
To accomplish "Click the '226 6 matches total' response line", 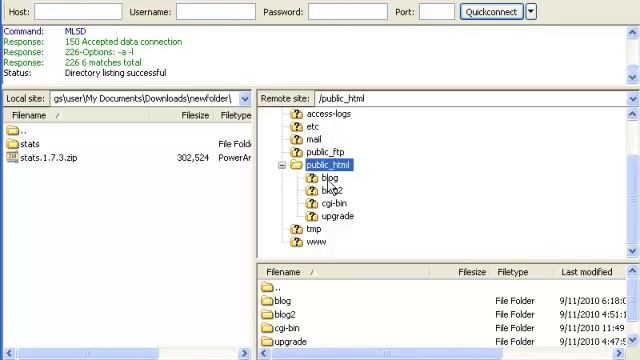I will 103,62.
